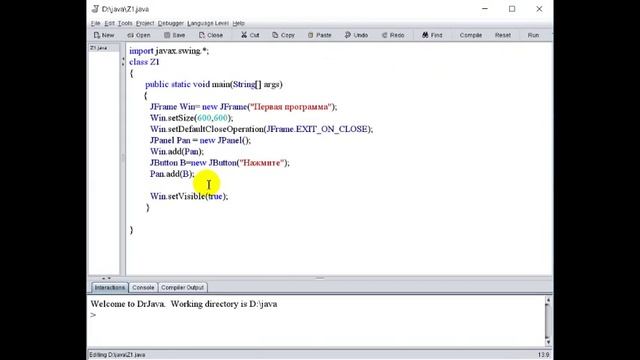
Task: Select Z1.java in the document list
Action: [x=99, y=48]
